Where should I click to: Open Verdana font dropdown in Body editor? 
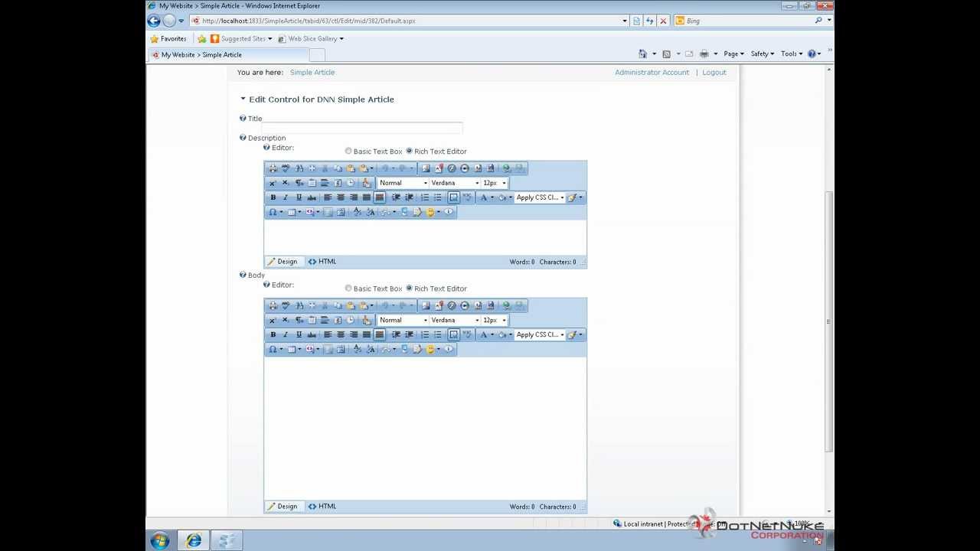point(455,320)
